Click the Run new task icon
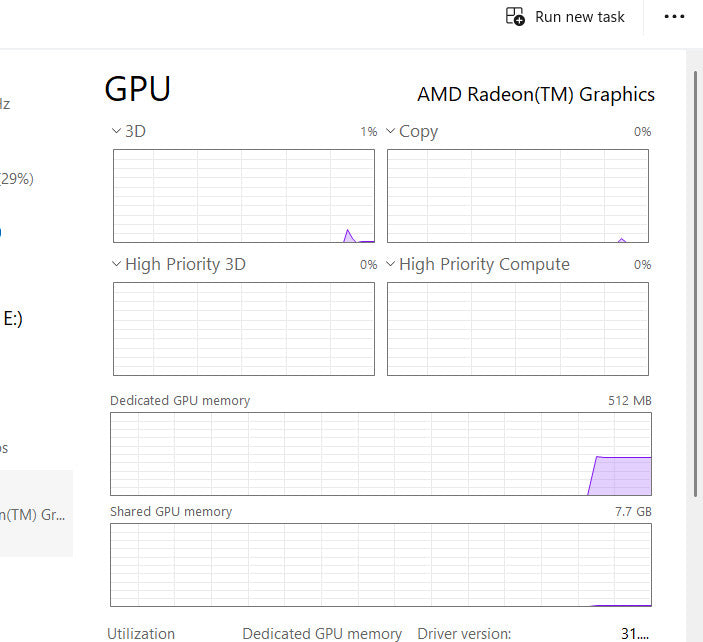703x642 pixels. click(515, 17)
